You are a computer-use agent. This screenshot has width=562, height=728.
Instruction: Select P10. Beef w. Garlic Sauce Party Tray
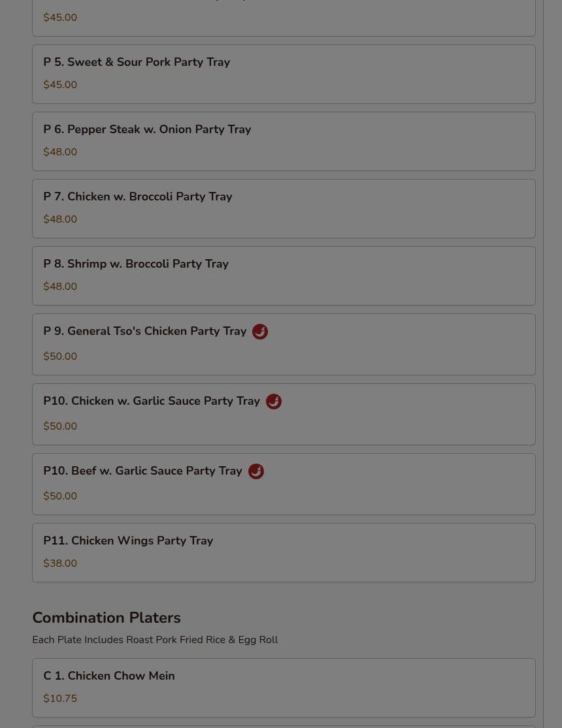point(284,484)
